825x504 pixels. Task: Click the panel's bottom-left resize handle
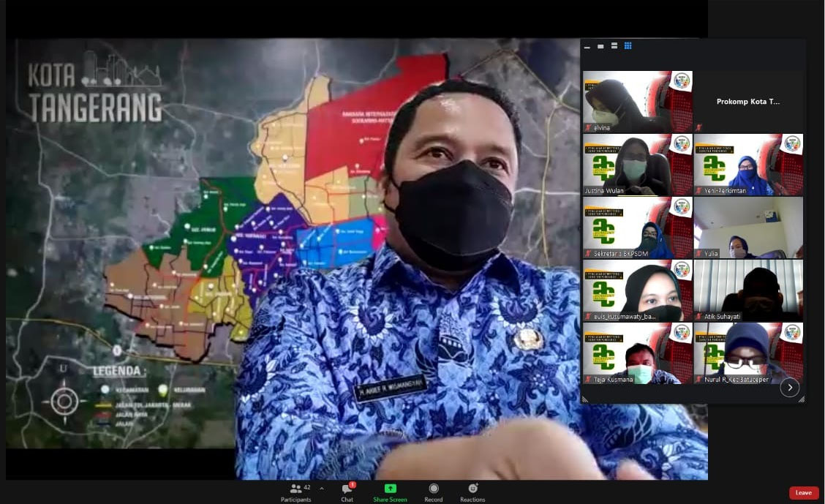[584, 400]
